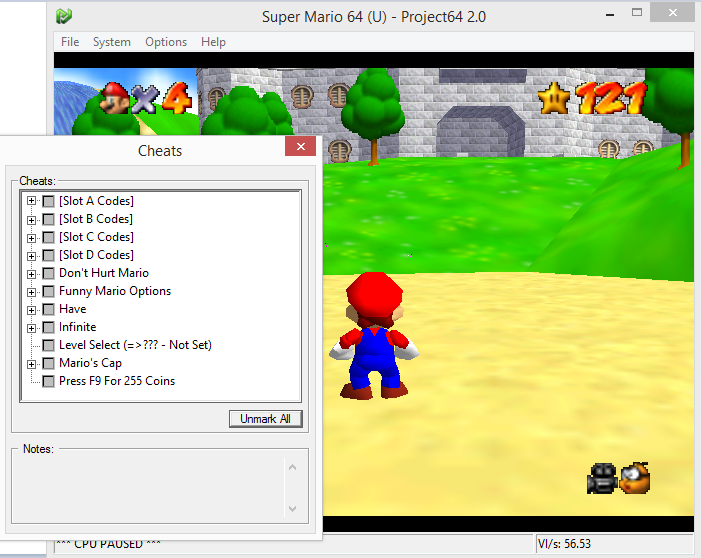Screen dimensions: 701x558
Task: Enable the [Slot C Codes] checkbox
Action: [x=48, y=237]
